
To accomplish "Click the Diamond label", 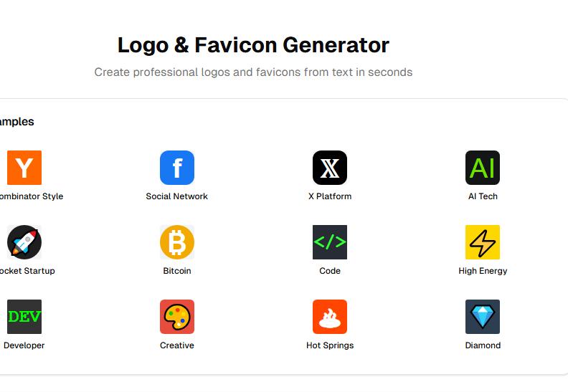I will pyautogui.click(x=483, y=345).
